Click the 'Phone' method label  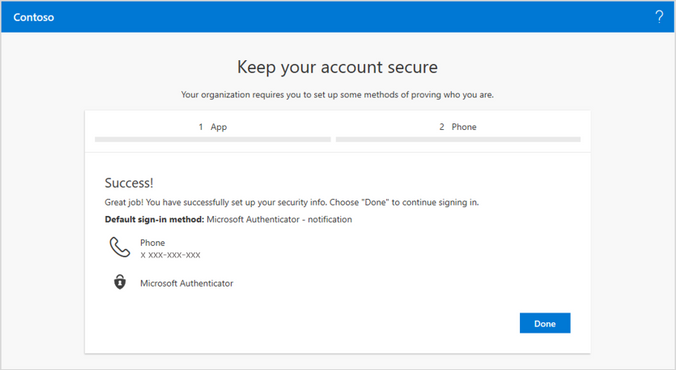(153, 243)
